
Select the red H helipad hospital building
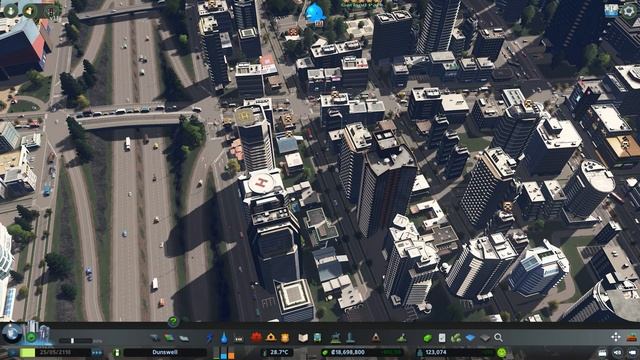click(x=262, y=183)
